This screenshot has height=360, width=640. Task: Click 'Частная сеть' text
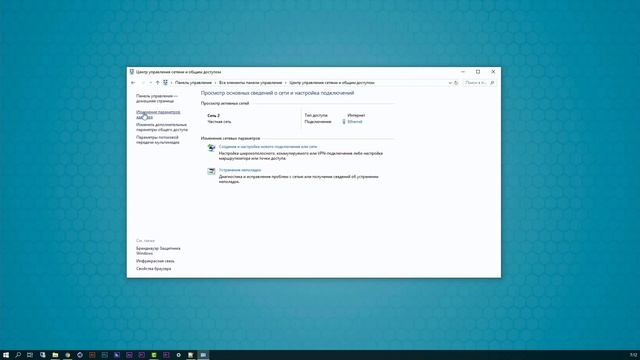[x=219, y=122]
